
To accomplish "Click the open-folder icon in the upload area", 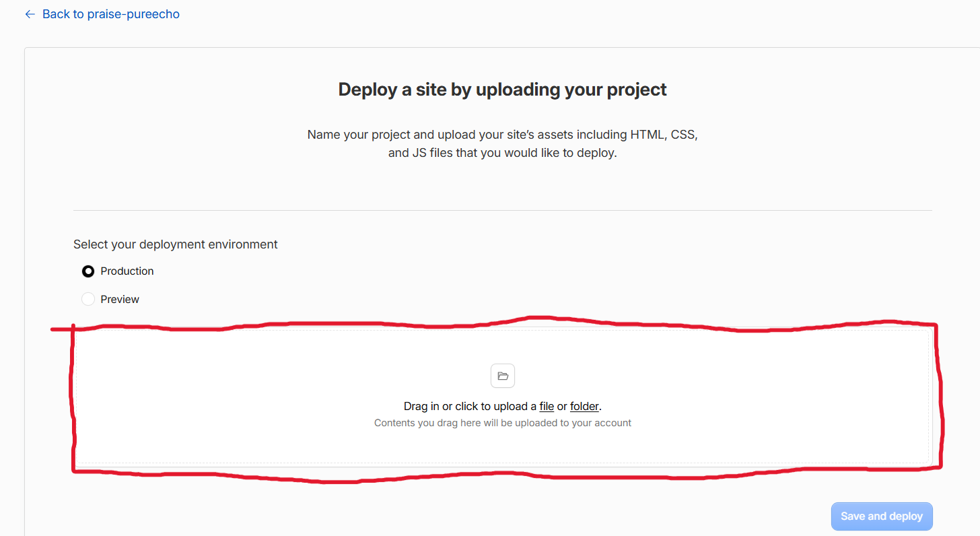I will [x=503, y=376].
